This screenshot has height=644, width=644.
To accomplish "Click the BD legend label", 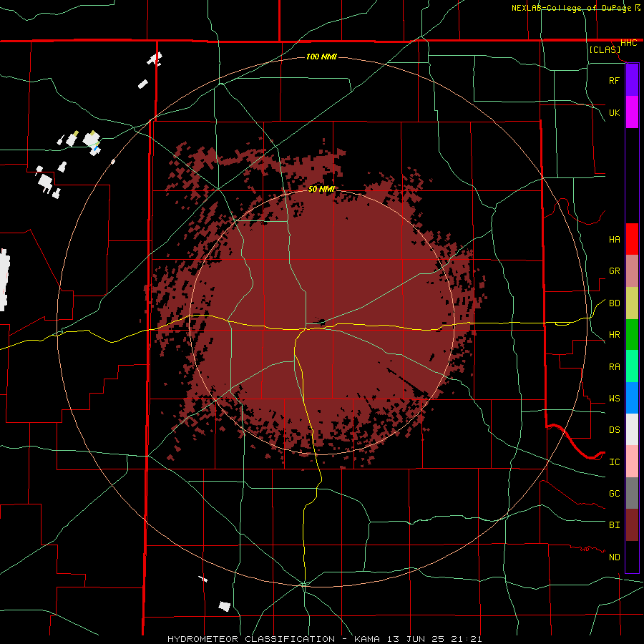I will click(x=614, y=303).
